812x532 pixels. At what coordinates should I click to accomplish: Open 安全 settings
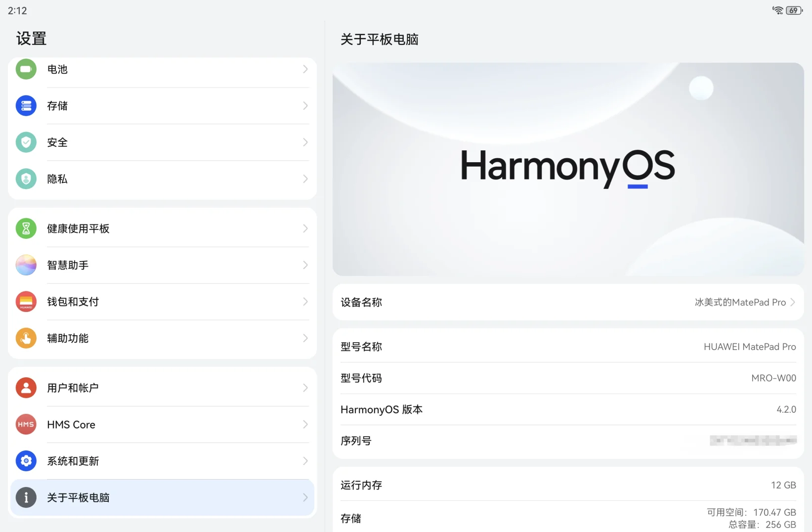pyautogui.click(x=162, y=142)
